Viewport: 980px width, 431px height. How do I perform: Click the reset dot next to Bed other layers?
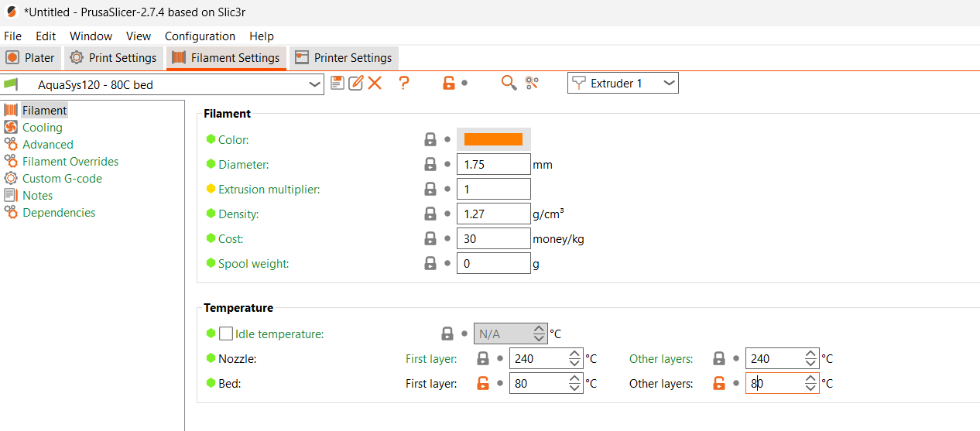(x=736, y=384)
